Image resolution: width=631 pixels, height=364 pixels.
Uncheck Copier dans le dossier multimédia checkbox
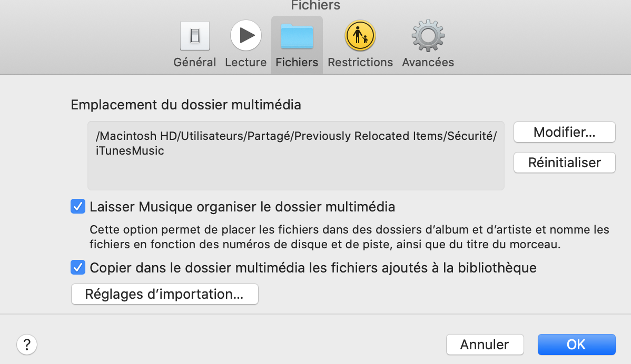pyautogui.click(x=78, y=268)
